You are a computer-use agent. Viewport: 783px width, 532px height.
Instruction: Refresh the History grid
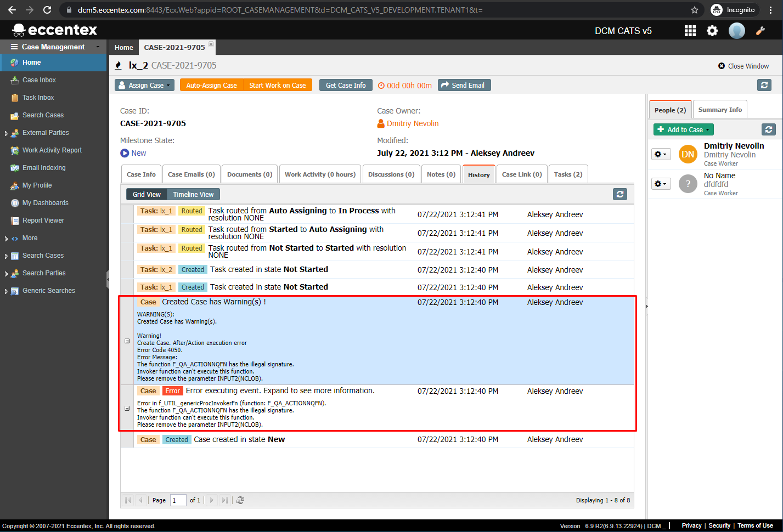(x=620, y=194)
